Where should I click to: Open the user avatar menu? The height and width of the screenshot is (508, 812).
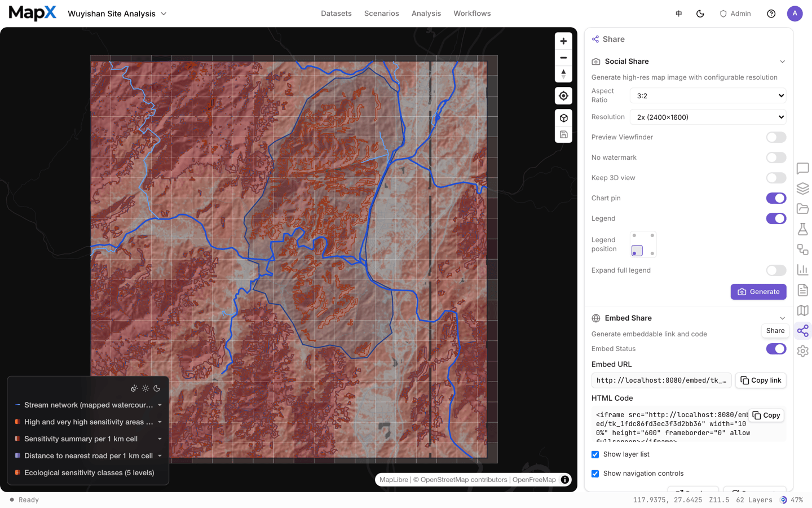[x=795, y=14]
